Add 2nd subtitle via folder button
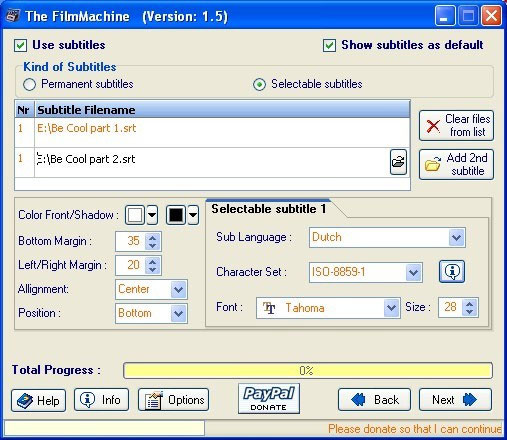 click(x=456, y=164)
